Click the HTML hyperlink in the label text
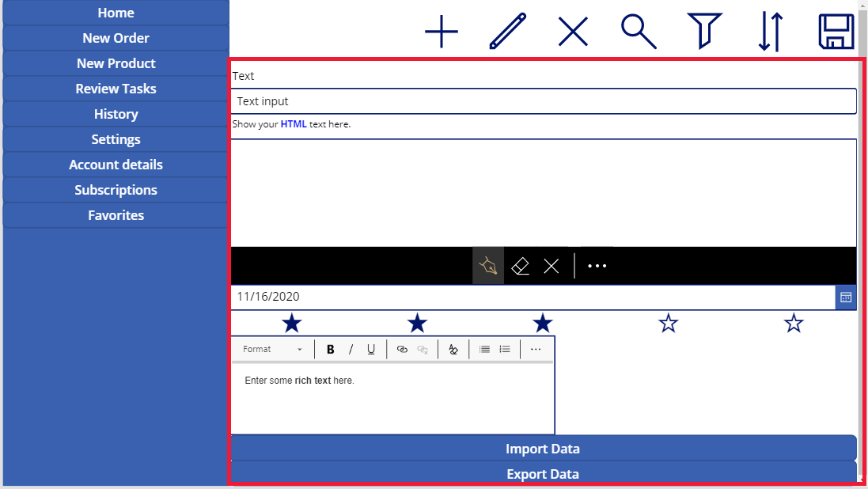 294,123
